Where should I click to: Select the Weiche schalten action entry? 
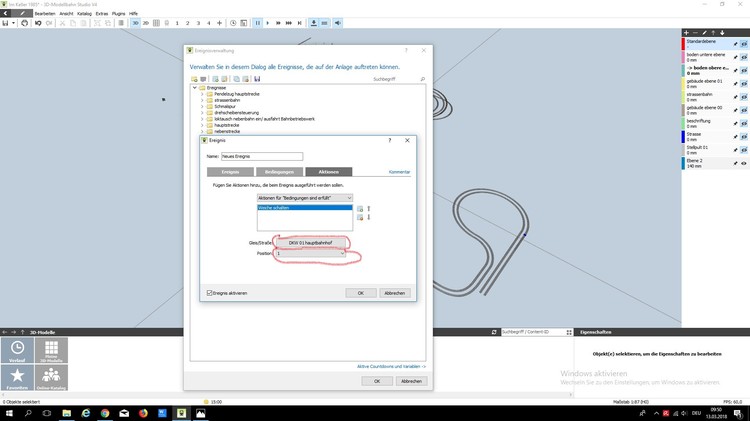pyautogui.click(x=305, y=208)
